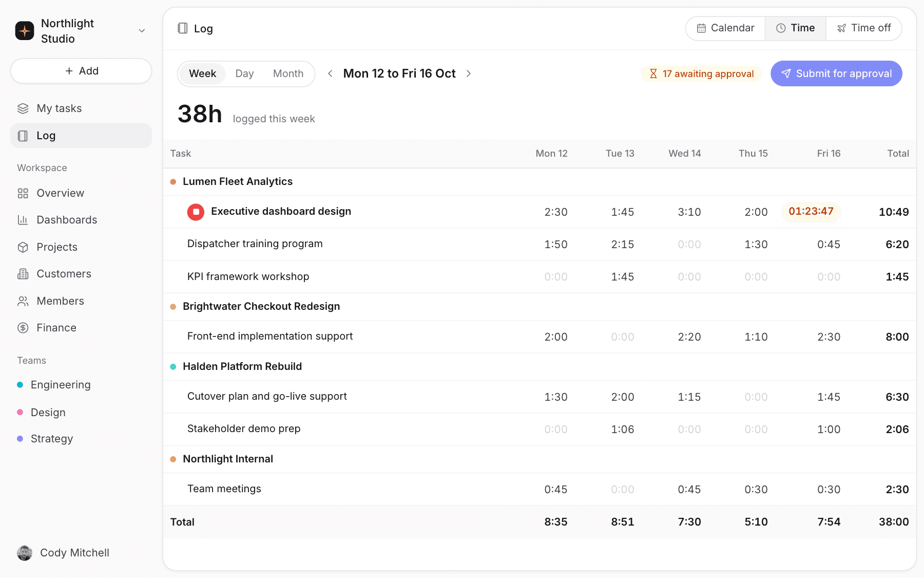Image resolution: width=924 pixels, height=578 pixels.
Task: Open the Customers section
Action: (81, 274)
